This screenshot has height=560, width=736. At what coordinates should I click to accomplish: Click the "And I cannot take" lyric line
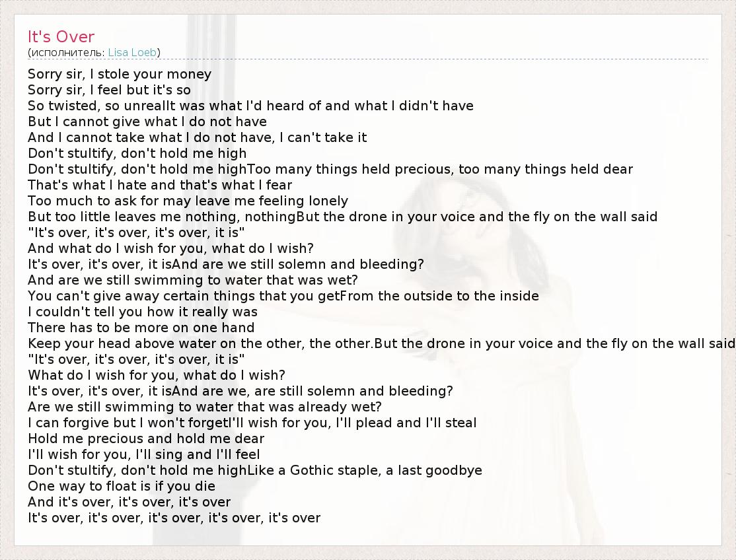click(197, 137)
